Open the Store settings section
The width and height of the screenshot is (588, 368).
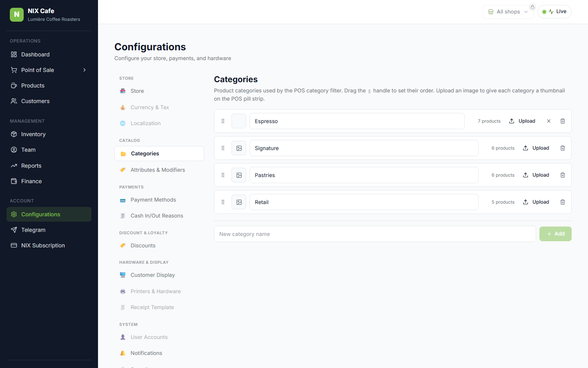click(159, 91)
